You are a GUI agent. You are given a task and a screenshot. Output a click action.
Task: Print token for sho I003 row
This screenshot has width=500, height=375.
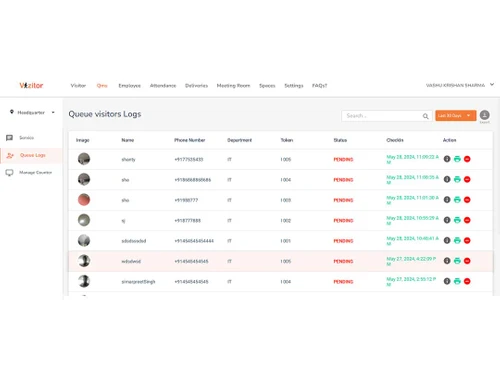pyautogui.click(x=457, y=200)
